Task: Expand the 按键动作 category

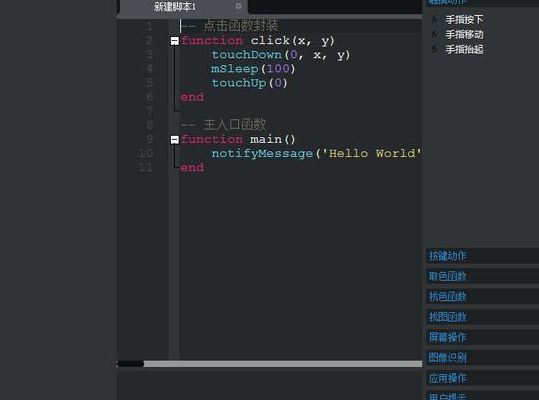Action: pyautogui.click(x=482, y=256)
